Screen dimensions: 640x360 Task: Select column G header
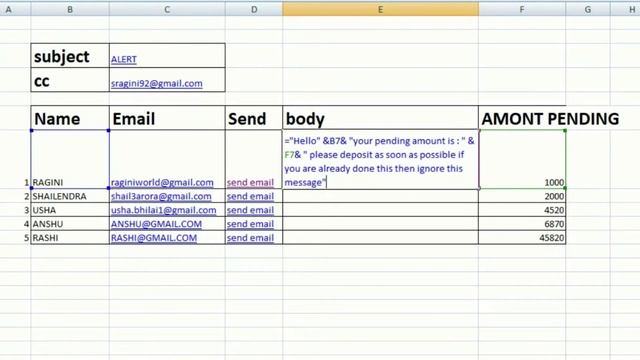[x=588, y=9]
